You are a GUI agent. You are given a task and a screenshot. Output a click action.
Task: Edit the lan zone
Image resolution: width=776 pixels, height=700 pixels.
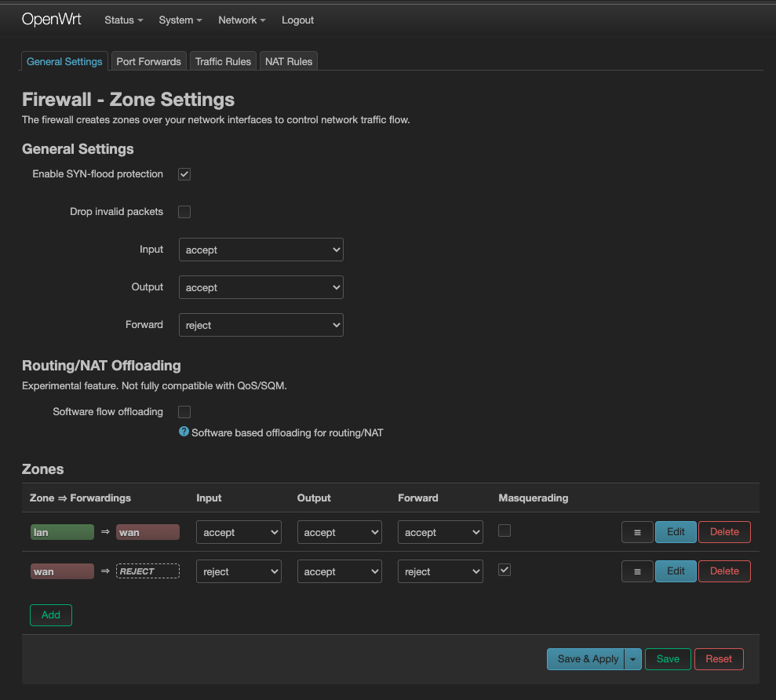(676, 532)
